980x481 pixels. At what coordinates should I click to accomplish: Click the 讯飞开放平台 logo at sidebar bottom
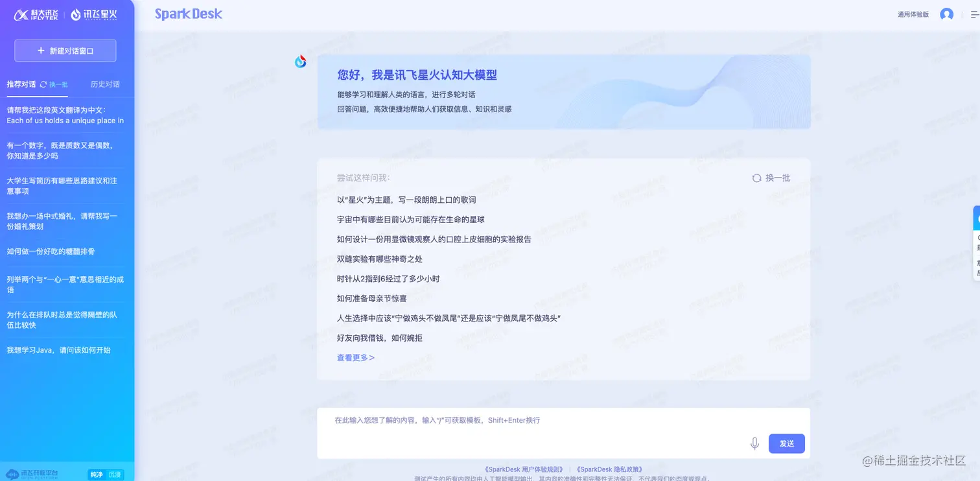tap(32, 475)
